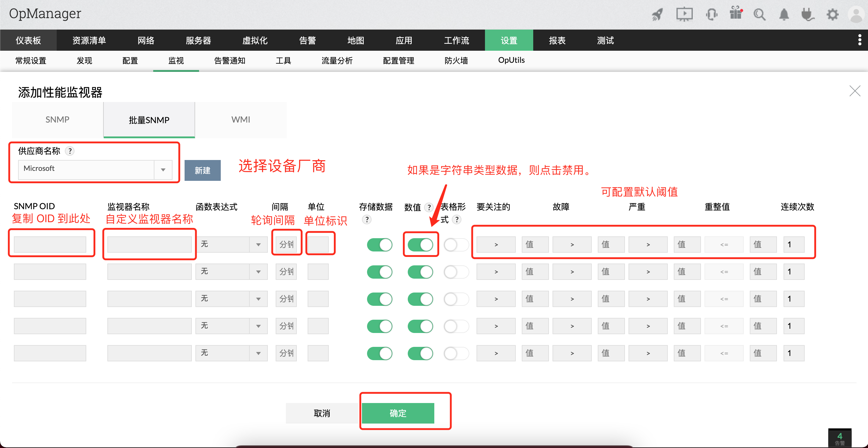
Task: Click the 新建 vendor button
Action: coord(202,170)
